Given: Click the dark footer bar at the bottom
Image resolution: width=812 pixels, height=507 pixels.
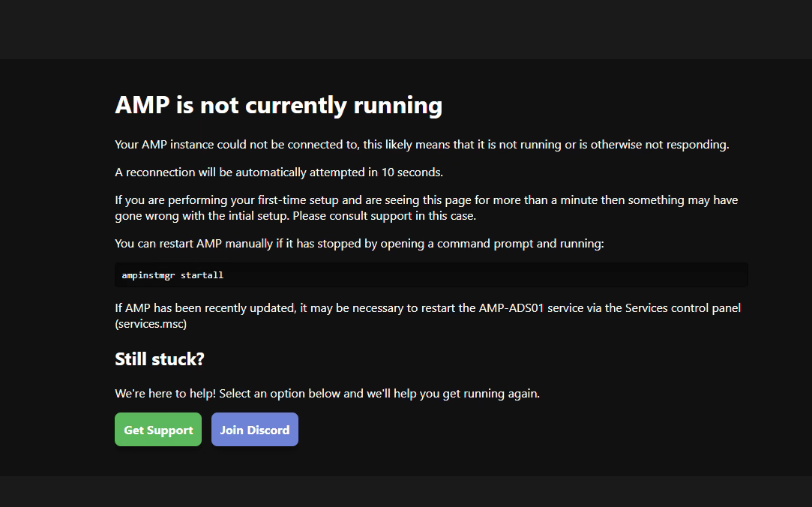Looking at the screenshot, I should tap(406, 491).
